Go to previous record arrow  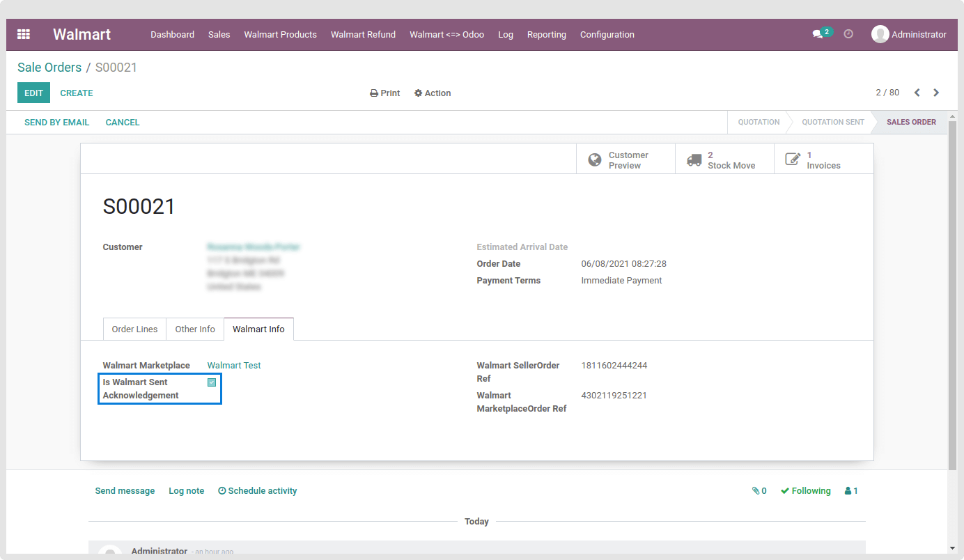pyautogui.click(x=917, y=93)
